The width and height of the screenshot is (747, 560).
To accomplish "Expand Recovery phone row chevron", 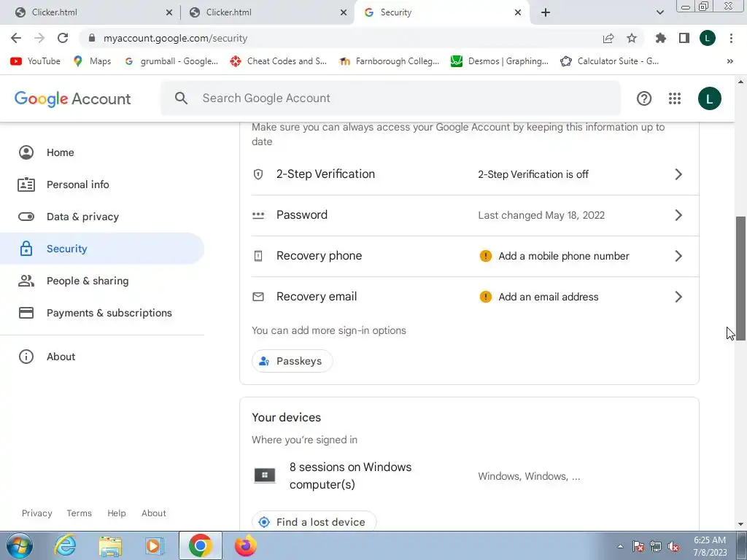I will tap(678, 256).
